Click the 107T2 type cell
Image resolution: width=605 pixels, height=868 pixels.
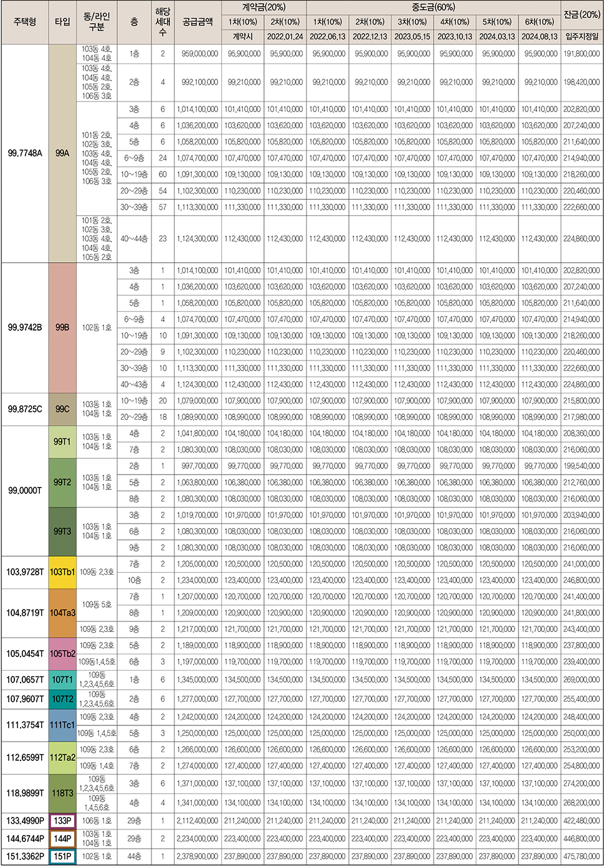click(x=62, y=699)
